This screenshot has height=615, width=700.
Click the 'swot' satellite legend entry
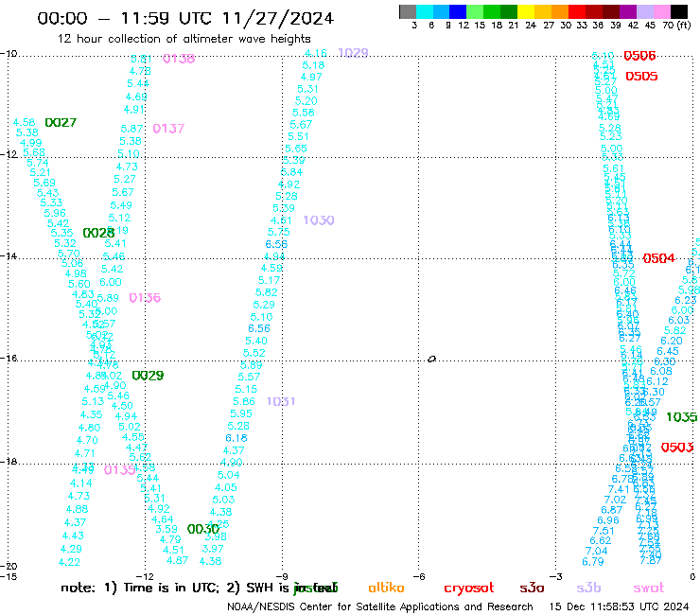point(649,589)
